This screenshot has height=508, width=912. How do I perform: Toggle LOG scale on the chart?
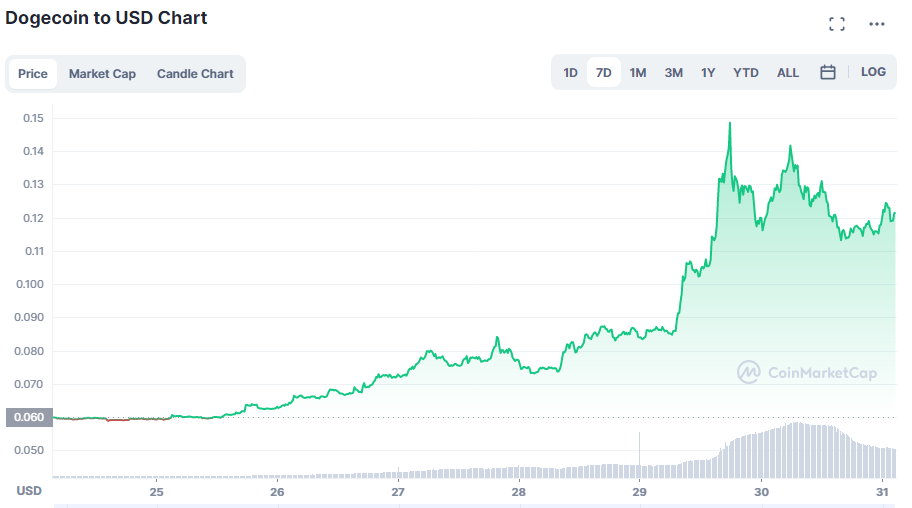pyautogui.click(x=873, y=72)
